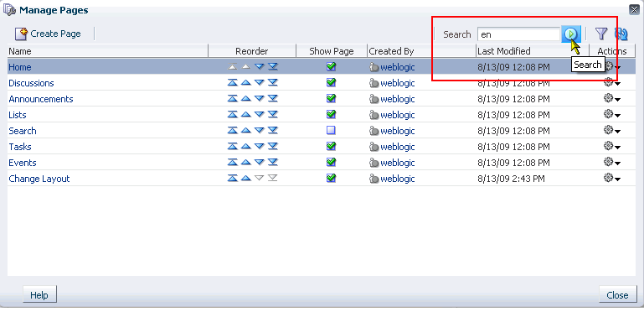Move Lists page to bottom
Image resolution: width=644 pixels, height=317 pixels.
coord(273,115)
